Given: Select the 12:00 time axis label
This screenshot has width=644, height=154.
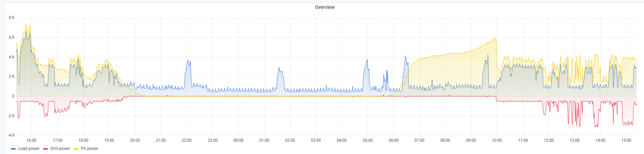Looking at the screenshot, I should point(549,140).
